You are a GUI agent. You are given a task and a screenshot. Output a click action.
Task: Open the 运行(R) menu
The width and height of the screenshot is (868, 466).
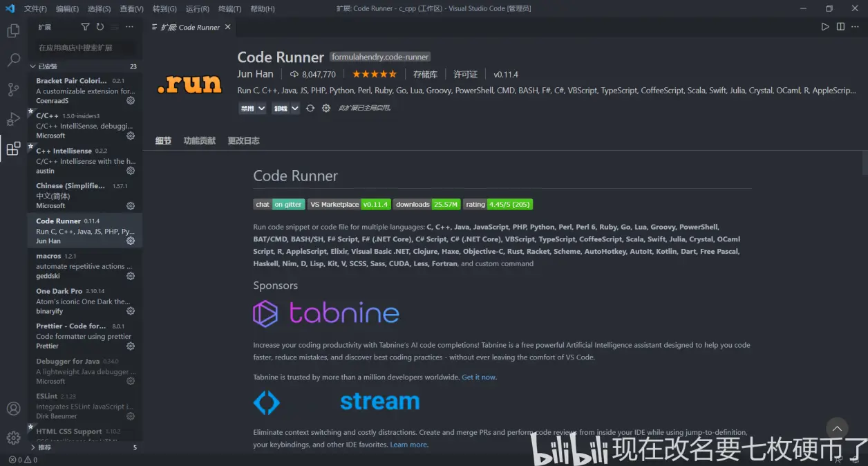click(198, 9)
